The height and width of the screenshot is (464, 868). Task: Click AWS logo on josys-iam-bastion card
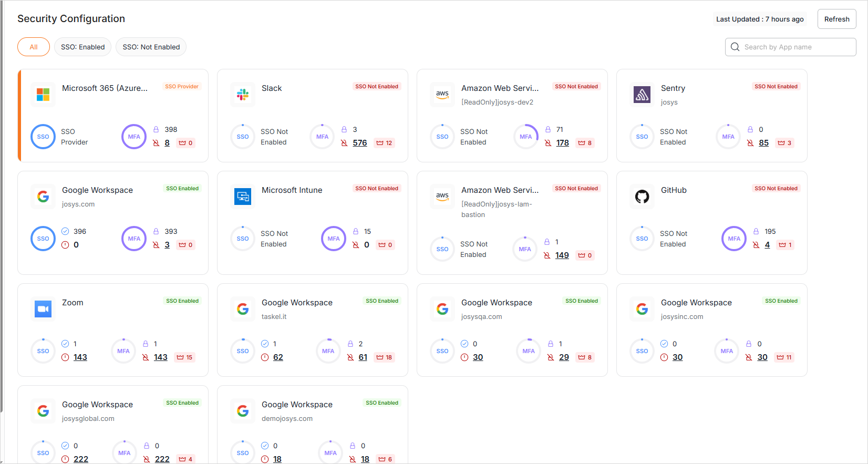click(x=442, y=197)
